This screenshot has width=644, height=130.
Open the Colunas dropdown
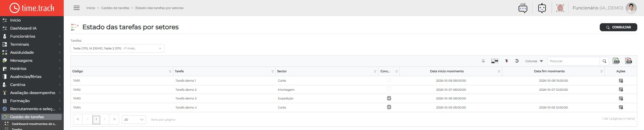pyautogui.click(x=534, y=61)
